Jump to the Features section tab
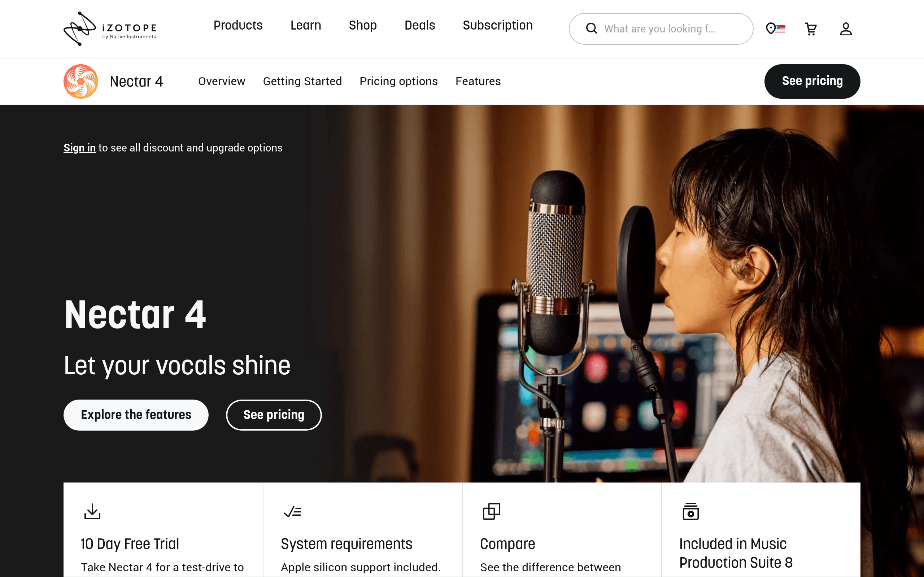This screenshot has width=924, height=577. click(478, 81)
